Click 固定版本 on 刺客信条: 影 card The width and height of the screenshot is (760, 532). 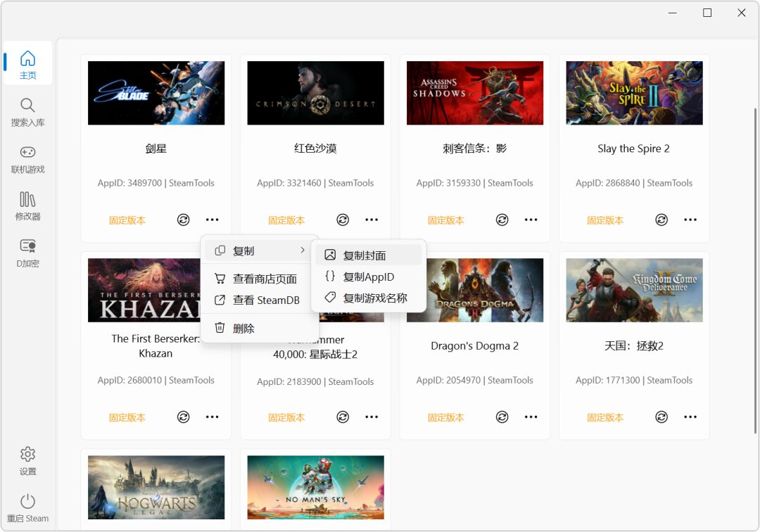point(446,220)
